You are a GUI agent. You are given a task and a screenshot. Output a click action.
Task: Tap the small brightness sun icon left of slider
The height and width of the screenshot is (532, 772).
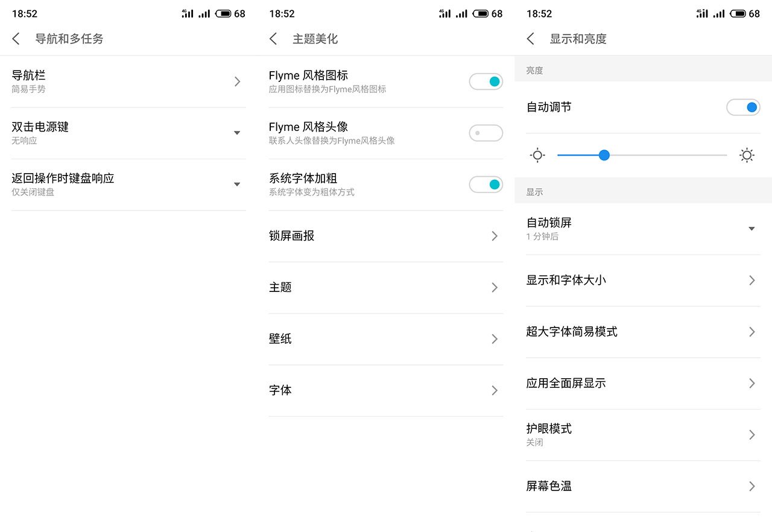(x=537, y=155)
